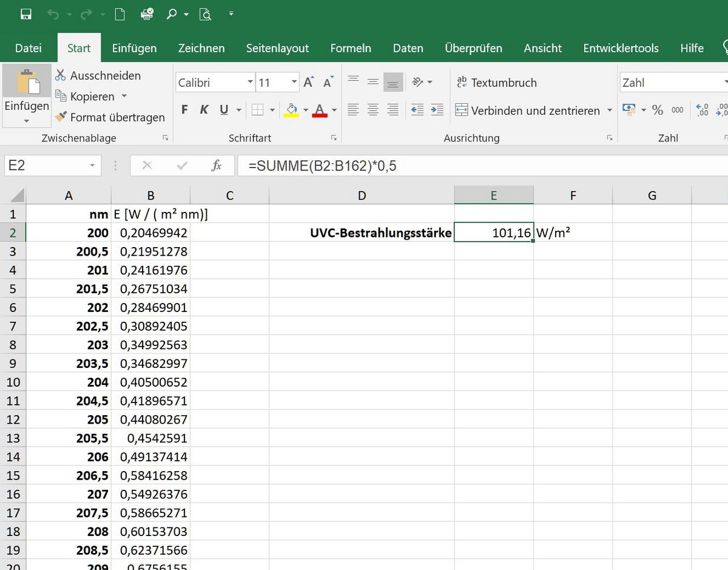Increase font size with large A icon
This screenshot has height=570, width=728.
[x=309, y=83]
